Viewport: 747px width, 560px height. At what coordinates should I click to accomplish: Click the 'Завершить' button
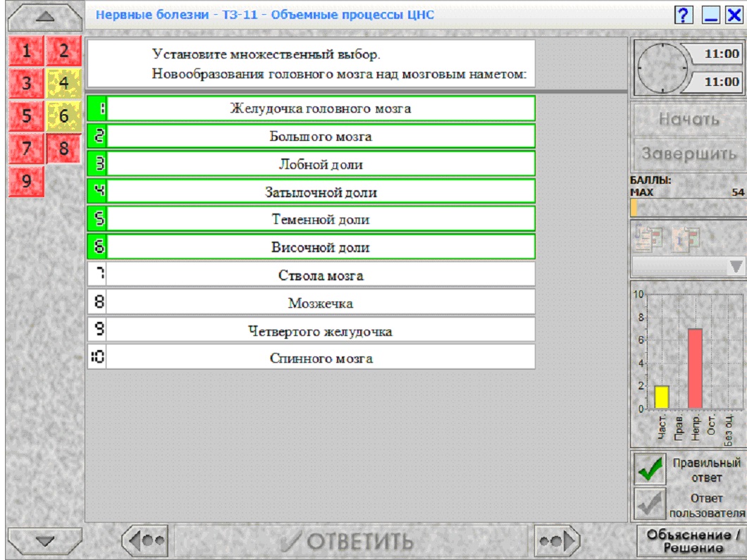(689, 154)
